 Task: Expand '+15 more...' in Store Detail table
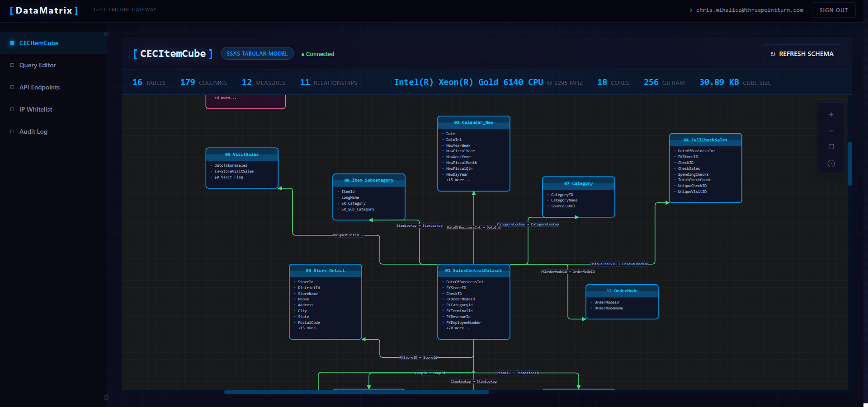point(309,328)
